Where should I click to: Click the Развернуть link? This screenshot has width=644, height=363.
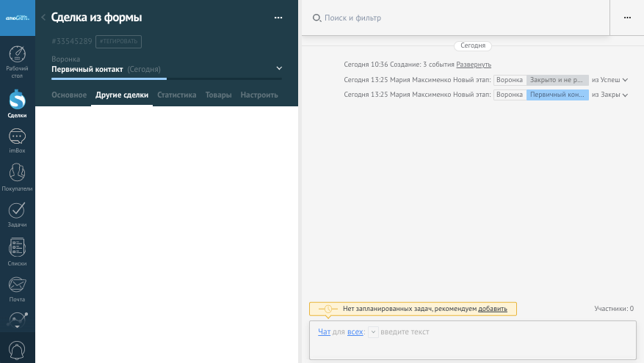point(474,65)
